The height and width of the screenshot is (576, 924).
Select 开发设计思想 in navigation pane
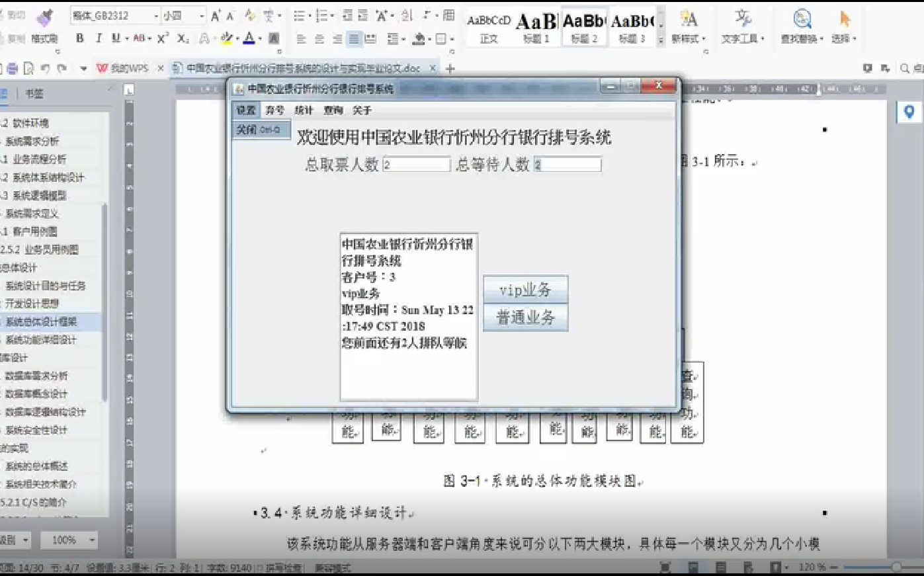point(32,304)
